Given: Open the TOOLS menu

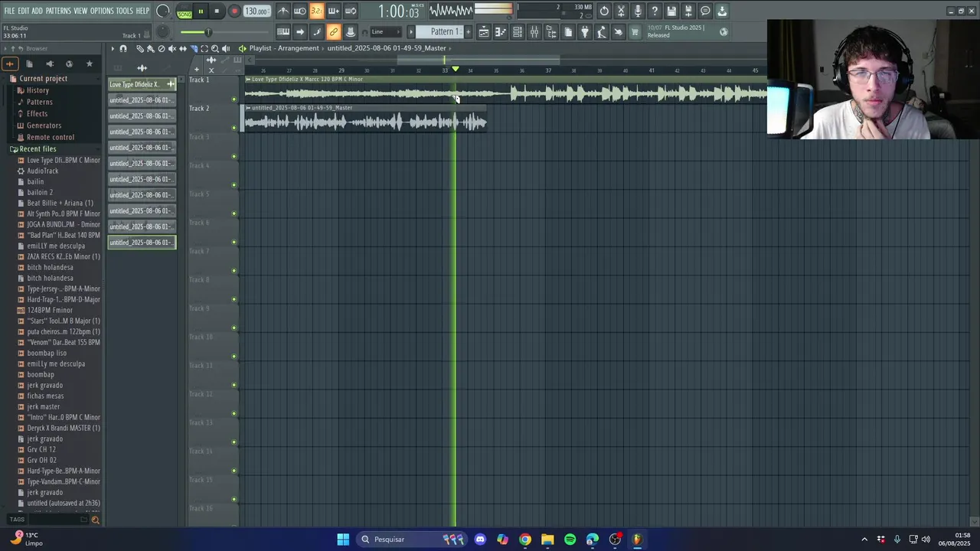Looking at the screenshot, I should click(x=125, y=11).
